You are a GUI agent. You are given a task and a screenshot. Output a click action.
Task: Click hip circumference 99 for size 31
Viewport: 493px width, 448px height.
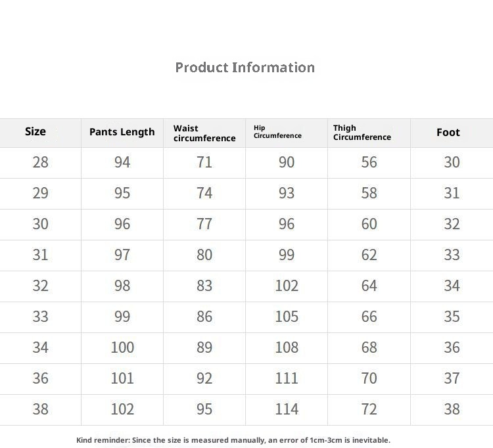pos(287,255)
